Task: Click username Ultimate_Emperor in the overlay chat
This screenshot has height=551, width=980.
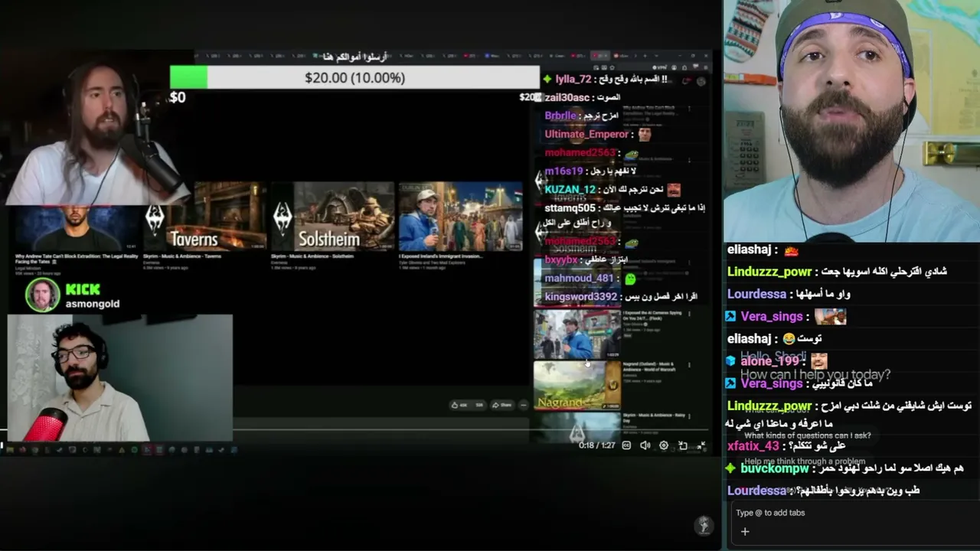Action: coord(586,134)
